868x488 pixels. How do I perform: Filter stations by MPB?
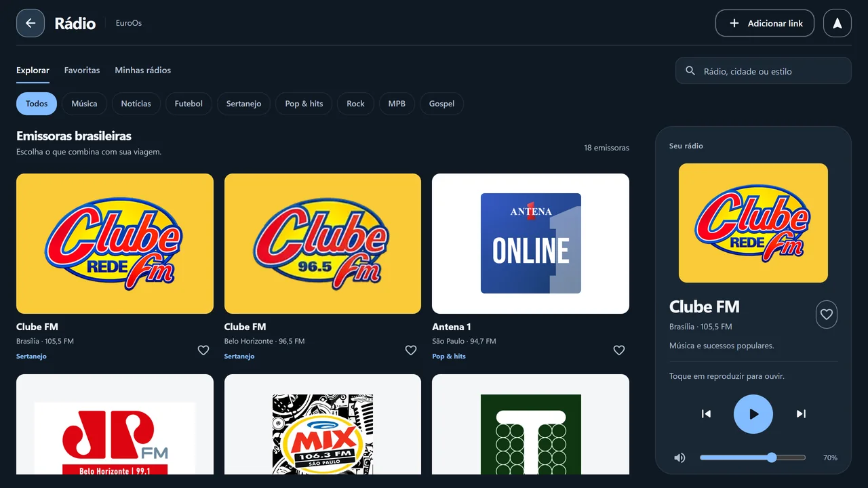pyautogui.click(x=397, y=104)
